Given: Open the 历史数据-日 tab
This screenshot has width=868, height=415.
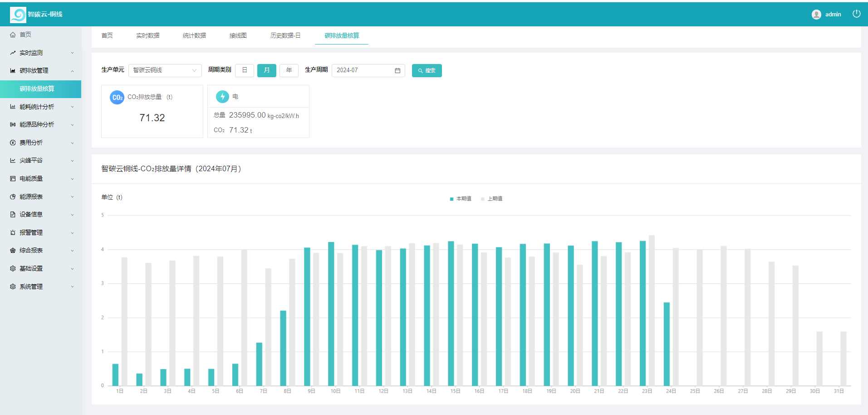Looking at the screenshot, I should point(285,35).
